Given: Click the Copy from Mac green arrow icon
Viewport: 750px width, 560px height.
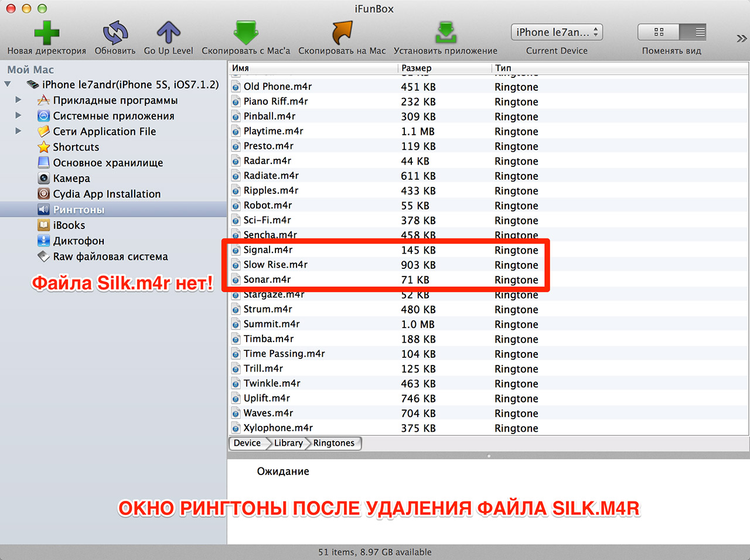Looking at the screenshot, I should pos(246,33).
